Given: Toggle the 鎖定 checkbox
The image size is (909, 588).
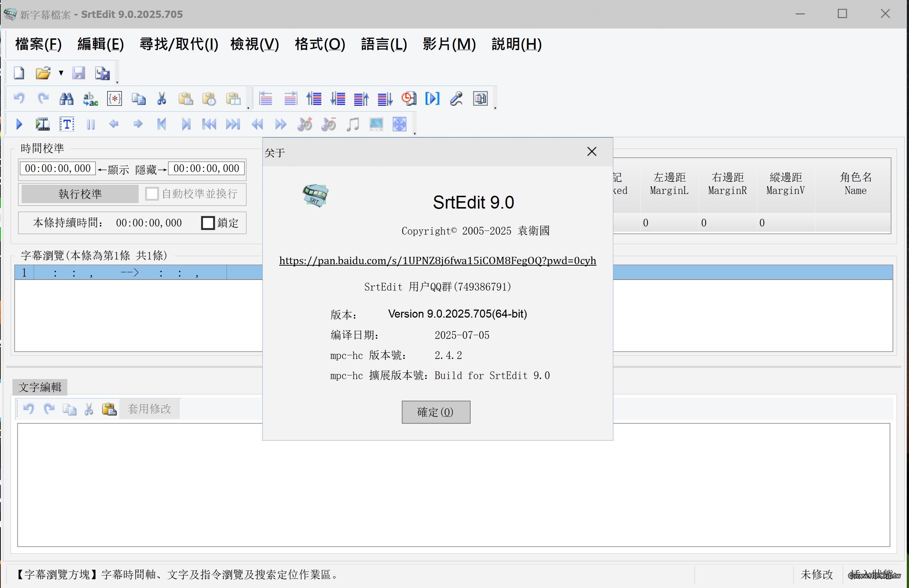Looking at the screenshot, I should tap(208, 222).
